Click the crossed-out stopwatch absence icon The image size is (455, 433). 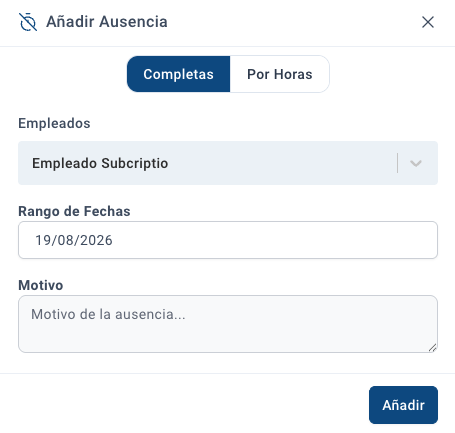[x=28, y=22]
